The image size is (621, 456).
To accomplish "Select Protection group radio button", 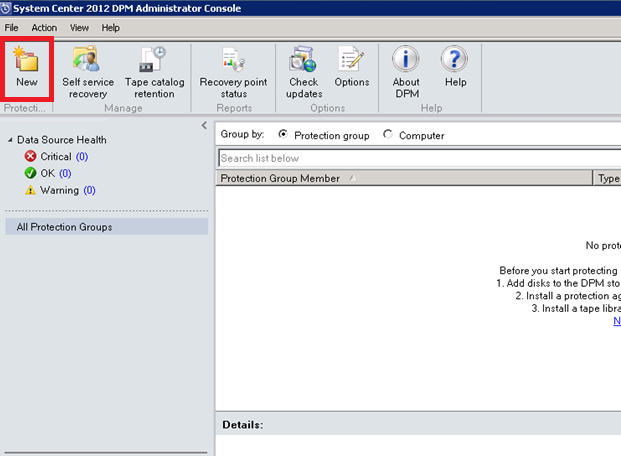I will tap(283, 134).
